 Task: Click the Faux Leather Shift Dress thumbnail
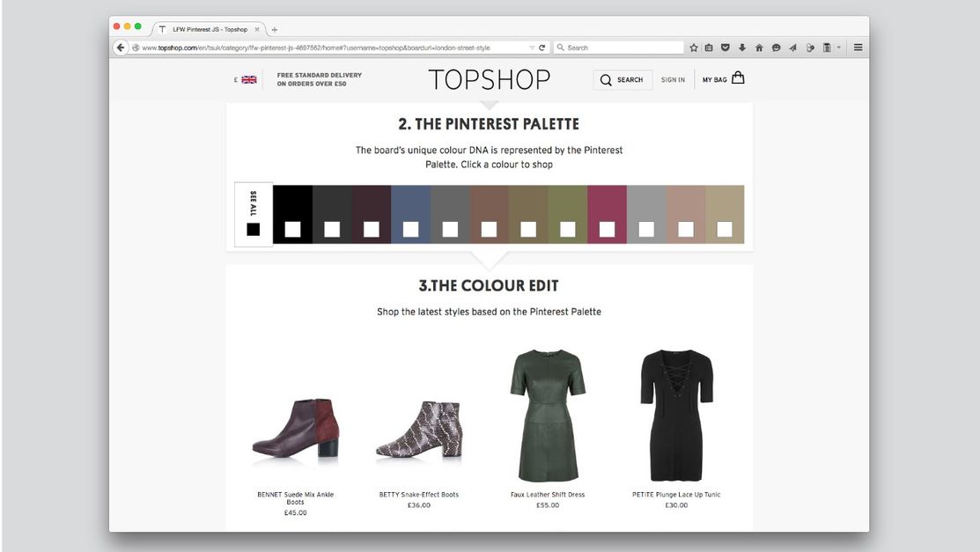(x=549, y=412)
